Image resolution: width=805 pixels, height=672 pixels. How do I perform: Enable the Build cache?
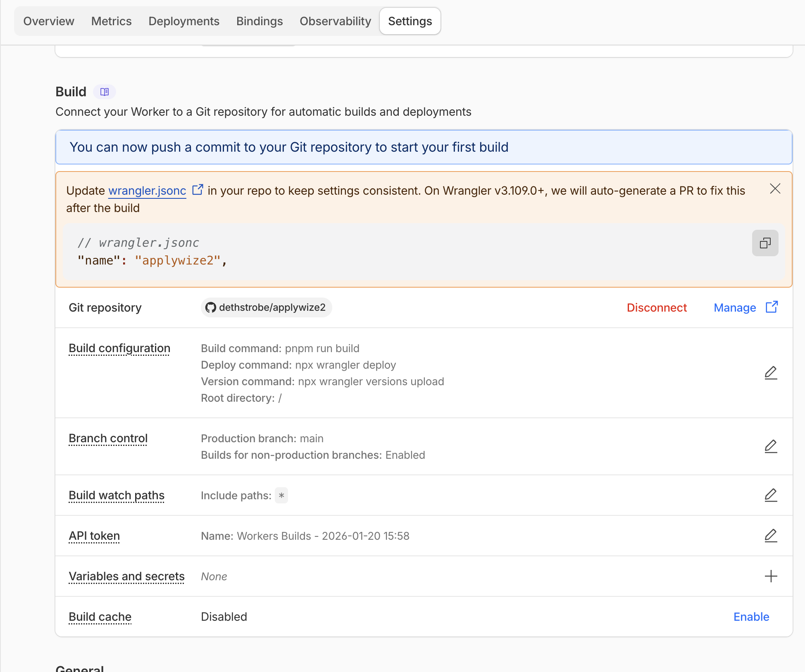(751, 617)
